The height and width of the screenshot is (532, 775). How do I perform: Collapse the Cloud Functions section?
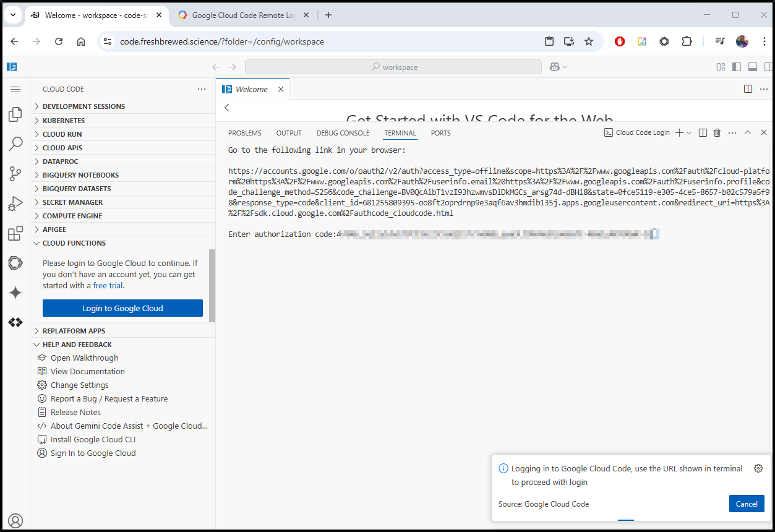coord(122,243)
